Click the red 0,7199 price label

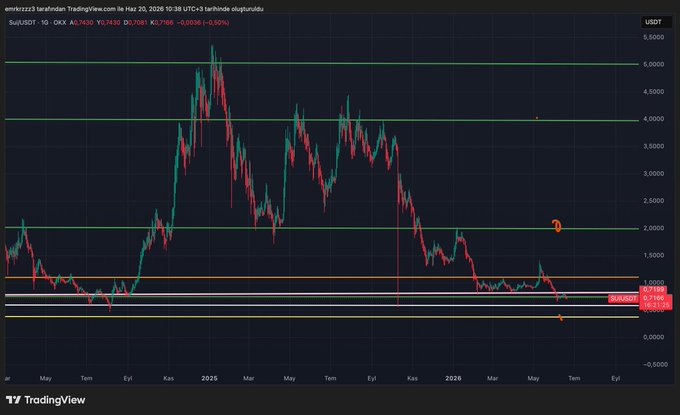653,289
